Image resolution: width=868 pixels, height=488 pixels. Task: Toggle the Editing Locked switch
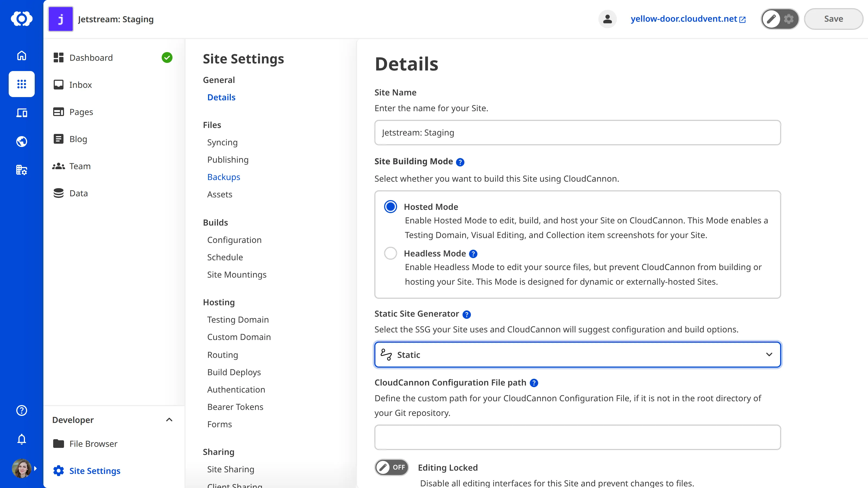[391, 467]
